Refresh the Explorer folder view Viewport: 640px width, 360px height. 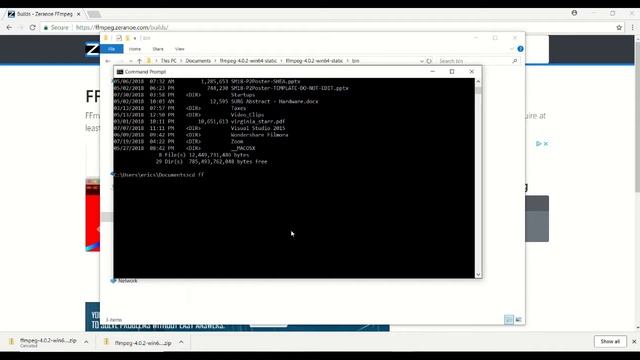(429, 61)
